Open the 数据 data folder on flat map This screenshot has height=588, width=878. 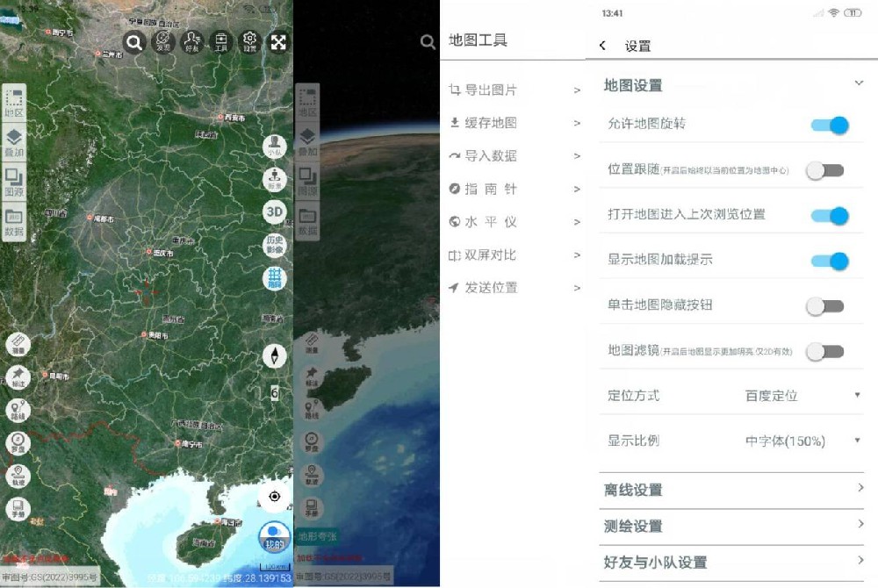click(x=14, y=223)
